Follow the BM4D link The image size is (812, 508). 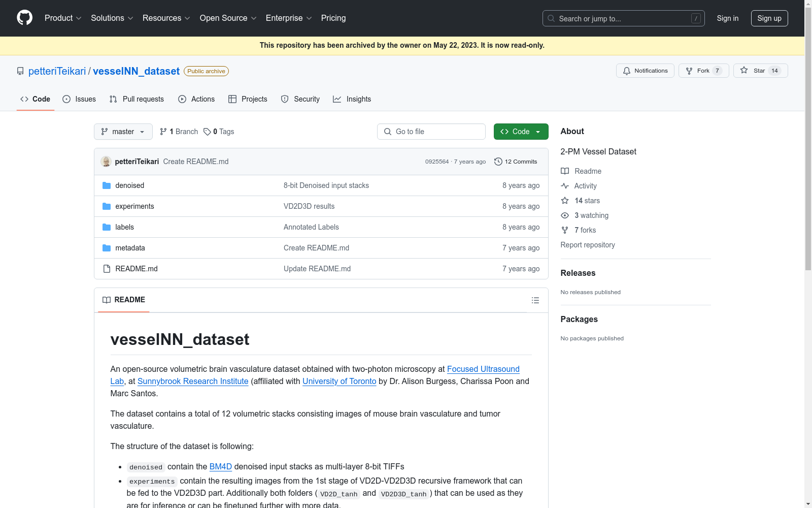pos(221,467)
